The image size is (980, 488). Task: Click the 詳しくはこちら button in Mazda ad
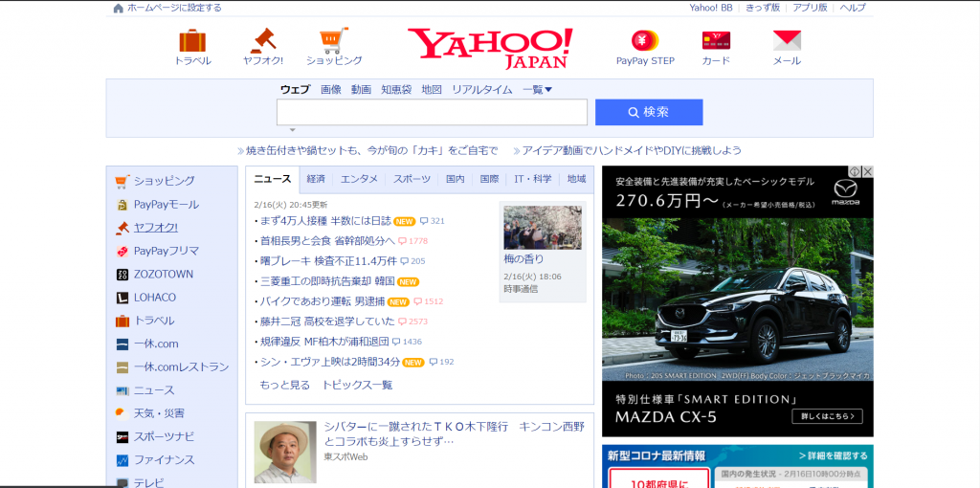[827, 417]
